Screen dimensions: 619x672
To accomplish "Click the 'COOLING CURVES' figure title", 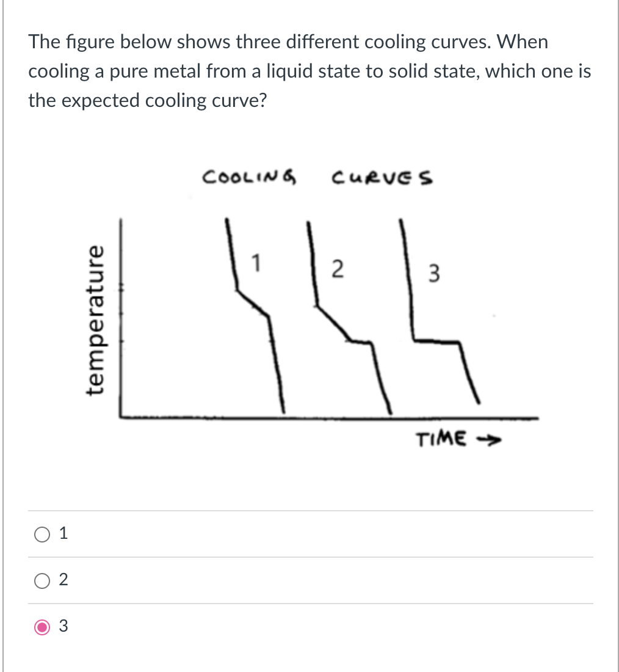I will (x=319, y=178).
